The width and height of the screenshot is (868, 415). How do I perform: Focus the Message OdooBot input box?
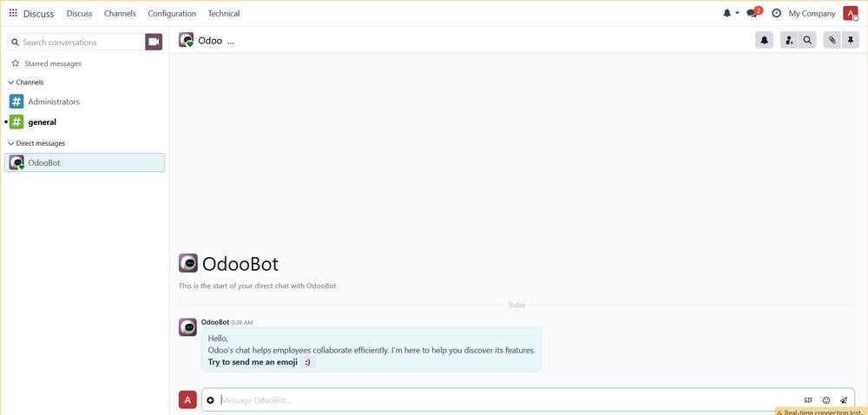pyautogui.click(x=510, y=400)
